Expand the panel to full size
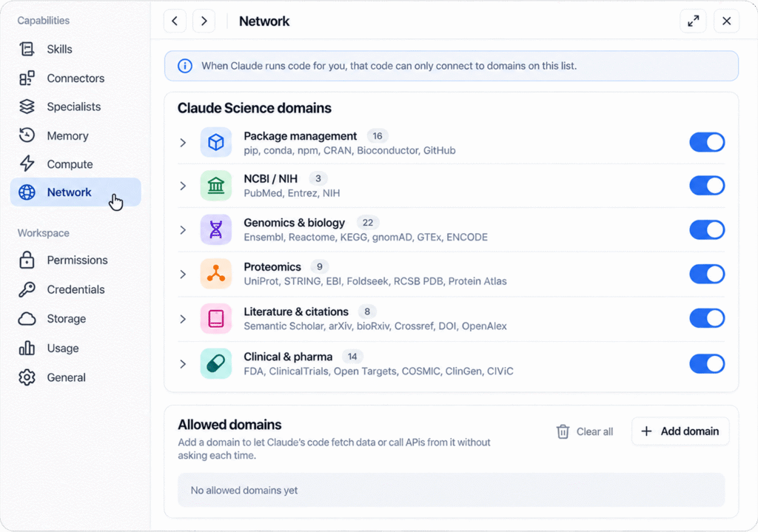 (693, 21)
